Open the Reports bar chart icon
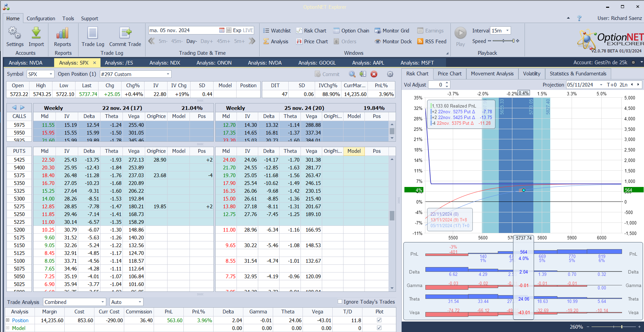The image size is (644, 332). tap(63, 33)
